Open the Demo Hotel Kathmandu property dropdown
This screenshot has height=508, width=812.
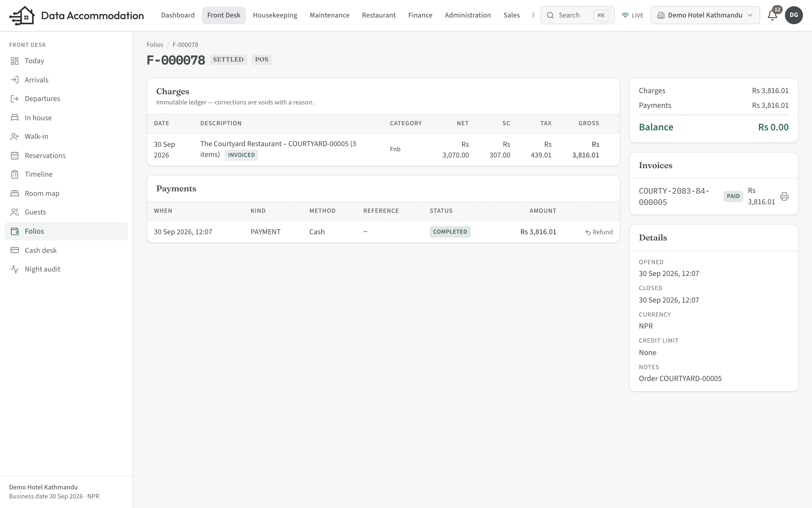[x=705, y=15]
